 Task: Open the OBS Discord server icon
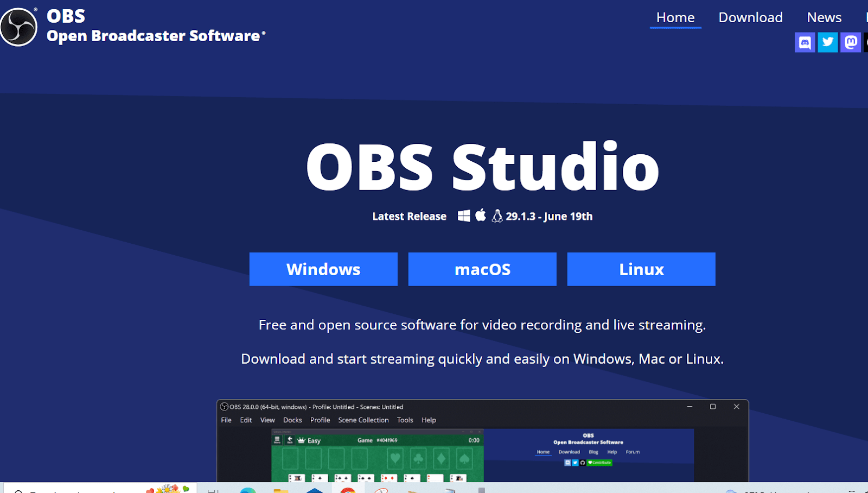[805, 42]
